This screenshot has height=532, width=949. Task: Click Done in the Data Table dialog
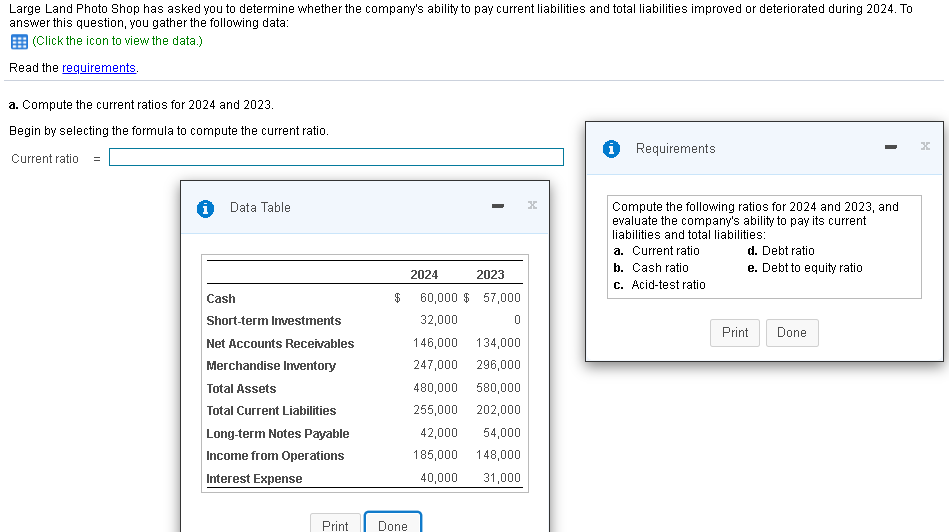coord(393,524)
